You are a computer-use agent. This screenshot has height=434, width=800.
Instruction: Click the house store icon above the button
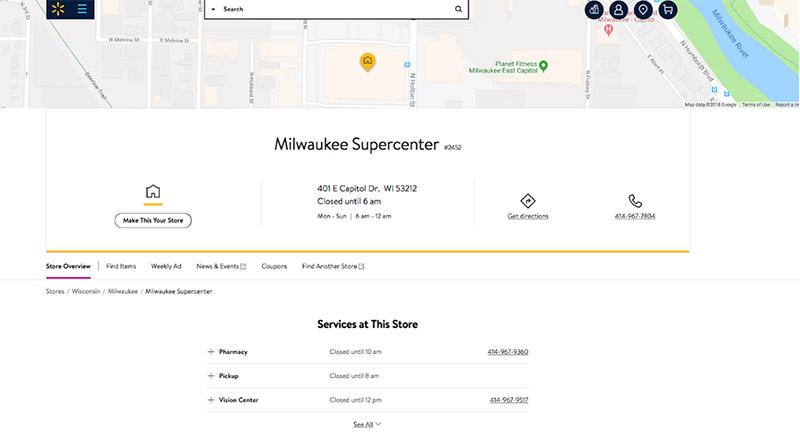pos(153,192)
